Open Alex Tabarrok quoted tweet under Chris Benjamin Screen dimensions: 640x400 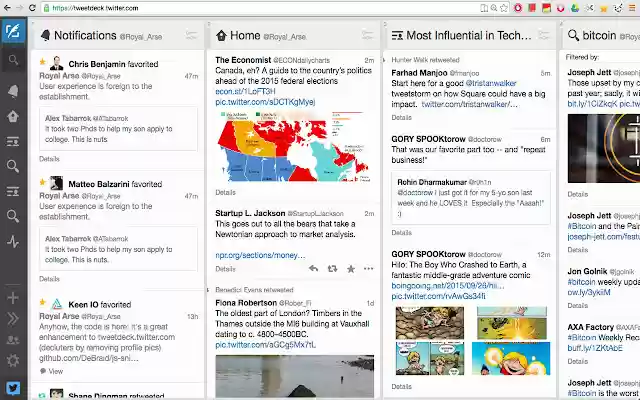point(118,129)
